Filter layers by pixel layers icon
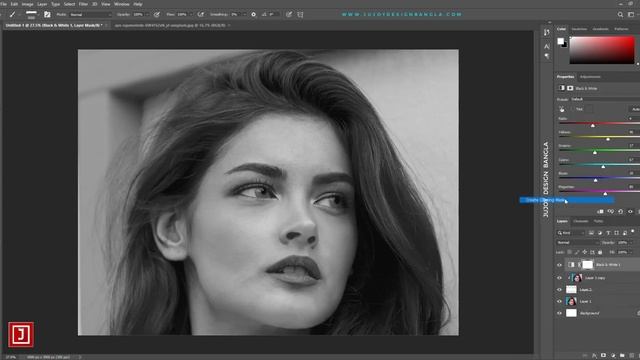 (x=591, y=233)
